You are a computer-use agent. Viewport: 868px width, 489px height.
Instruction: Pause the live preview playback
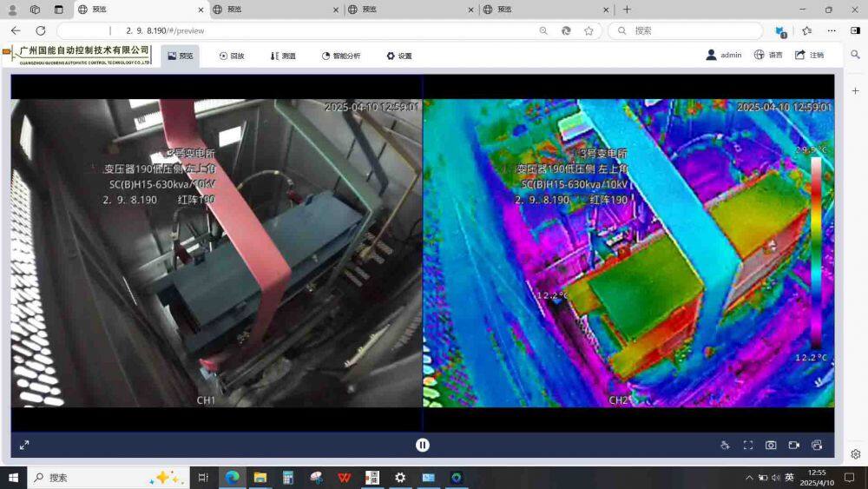click(x=422, y=445)
